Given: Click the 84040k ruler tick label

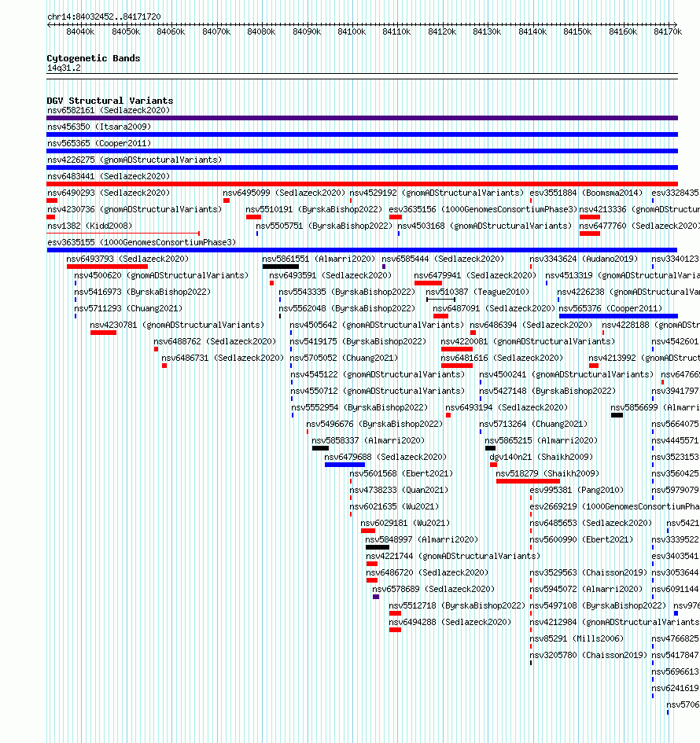Looking at the screenshot, I should [x=80, y=31].
